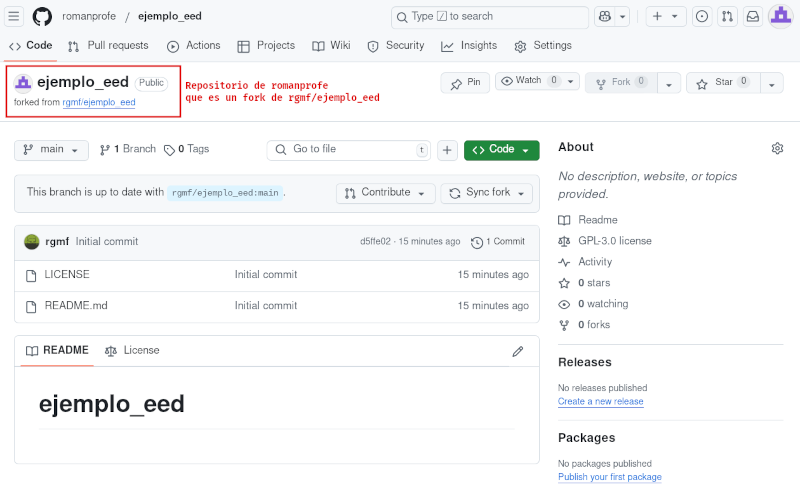Edit README with the pencil icon
The image size is (800, 489).
tap(517, 351)
